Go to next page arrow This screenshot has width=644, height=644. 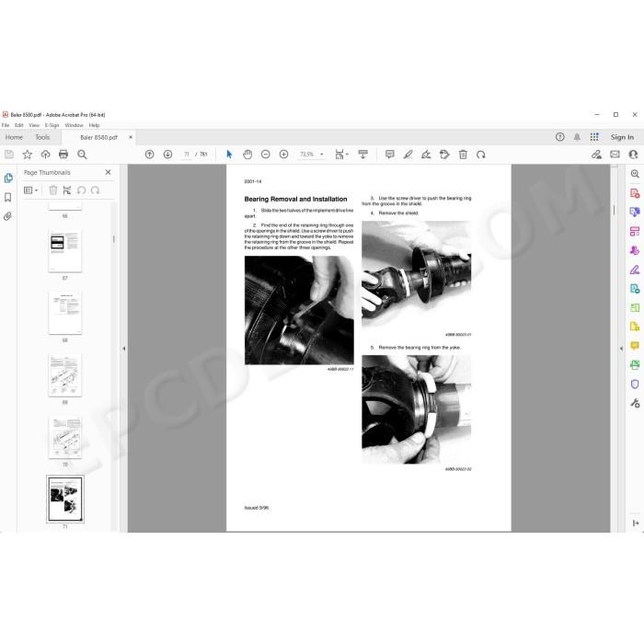tap(167, 155)
